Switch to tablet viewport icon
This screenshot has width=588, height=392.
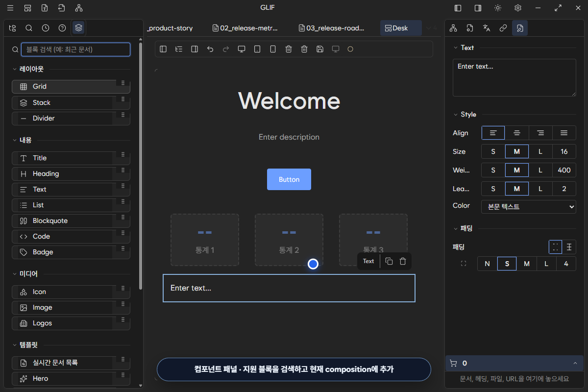click(257, 49)
